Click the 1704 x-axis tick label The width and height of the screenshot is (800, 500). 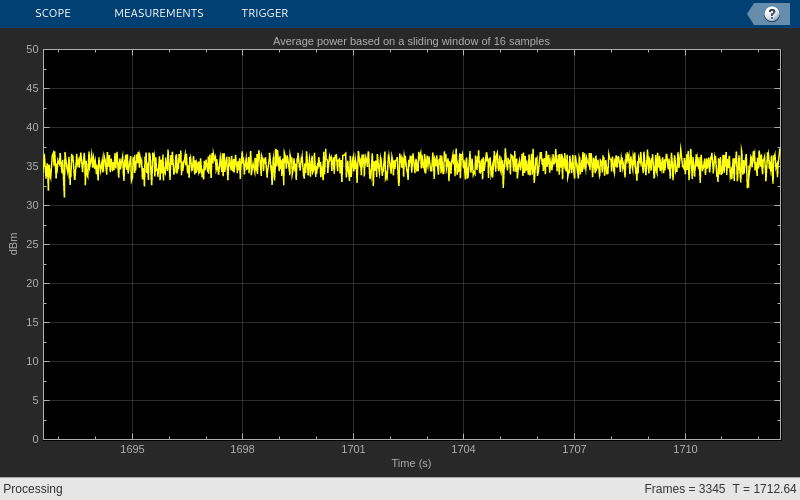point(463,449)
